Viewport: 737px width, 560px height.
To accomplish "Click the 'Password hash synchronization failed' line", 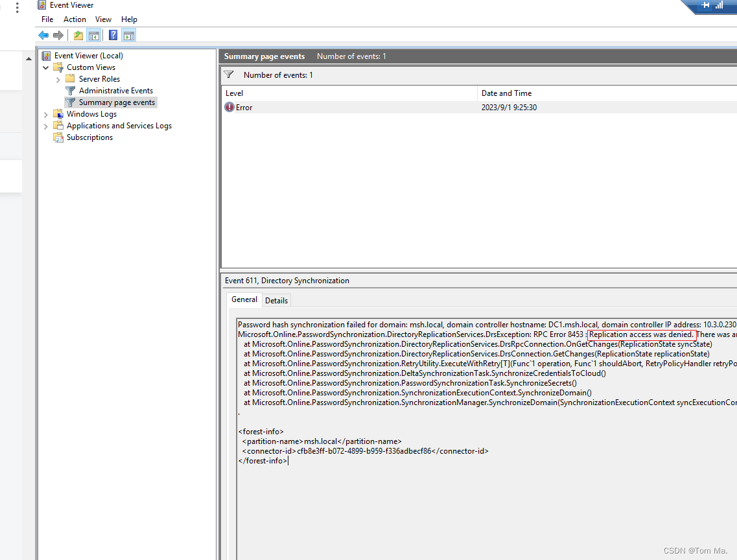I will (487, 325).
